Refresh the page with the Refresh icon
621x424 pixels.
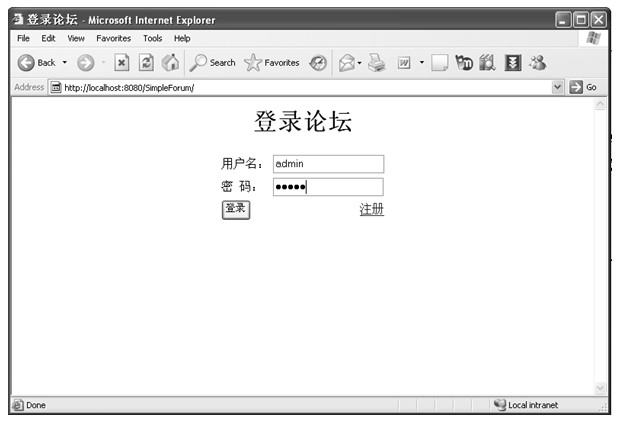pos(146,63)
